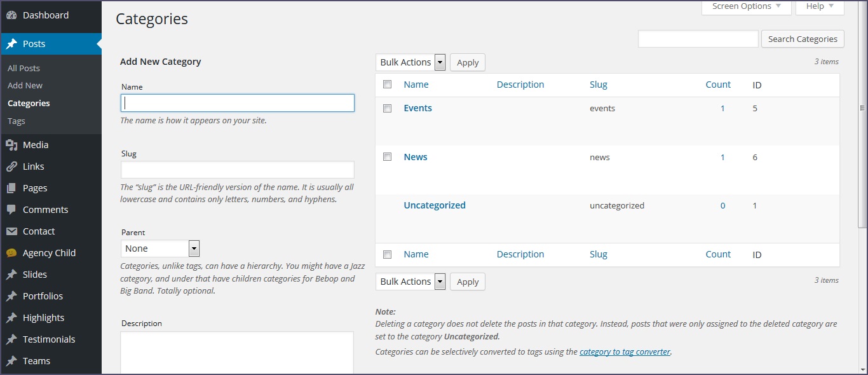868x375 pixels.
Task: Click the Comments speech bubble icon
Action: point(11,210)
